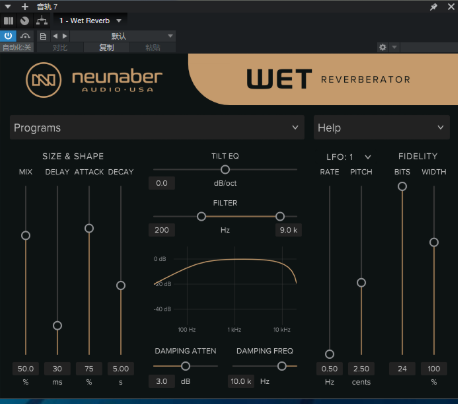The image size is (458, 404).
Task: Open the channel strip bars icon
Action: click(8, 21)
